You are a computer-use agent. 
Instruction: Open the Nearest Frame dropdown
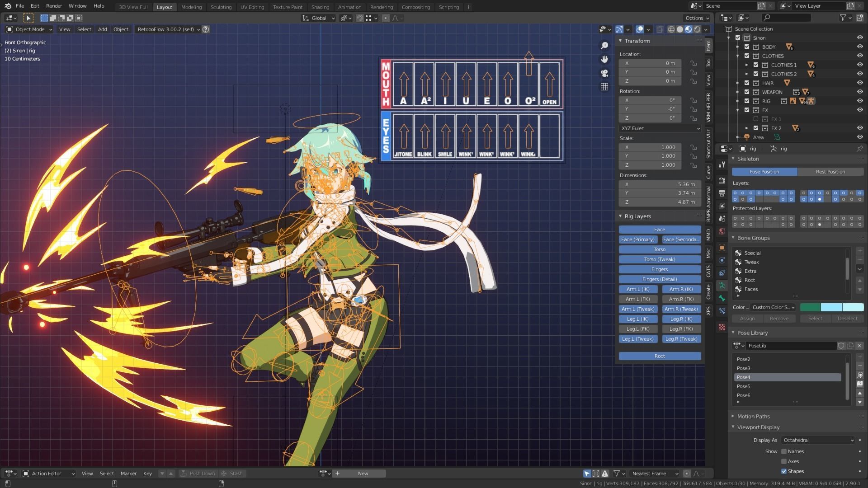point(655,474)
